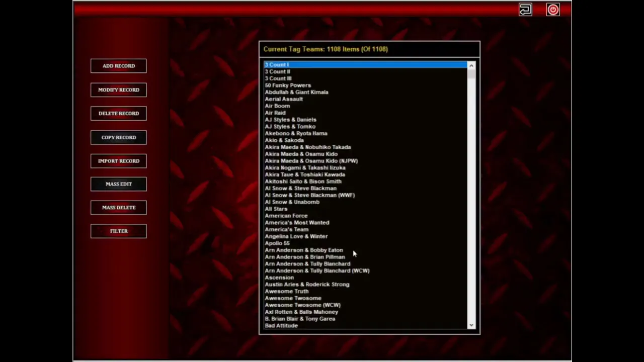
Task: Select 'Aerial Assault' team
Action: (x=366, y=99)
